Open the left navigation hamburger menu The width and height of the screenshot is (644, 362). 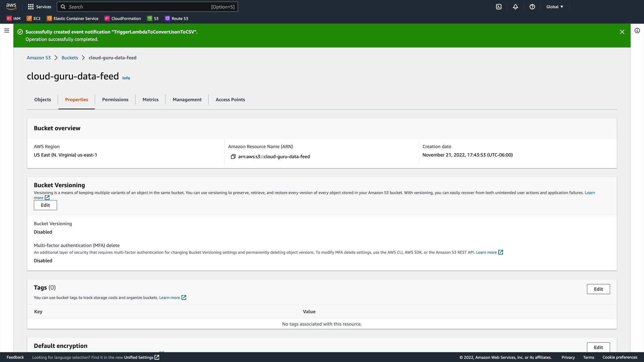point(6,31)
